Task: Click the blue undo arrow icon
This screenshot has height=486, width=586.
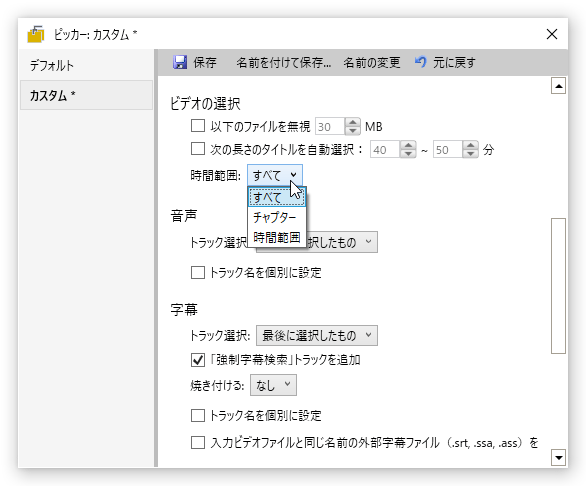Action: coord(420,62)
